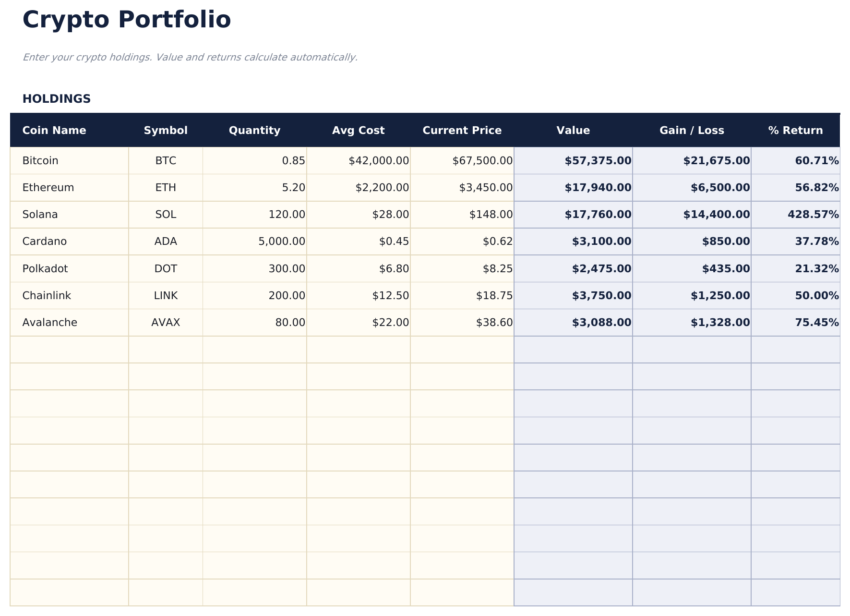Click the Gain / Loss column header
The width and height of the screenshot is (850, 616).
coord(692,130)
